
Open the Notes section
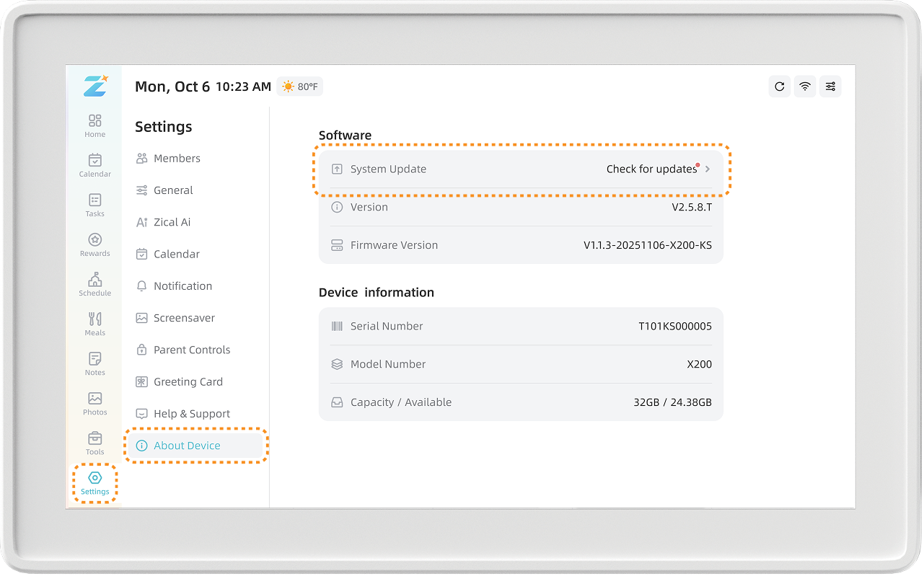coord(94,363)
